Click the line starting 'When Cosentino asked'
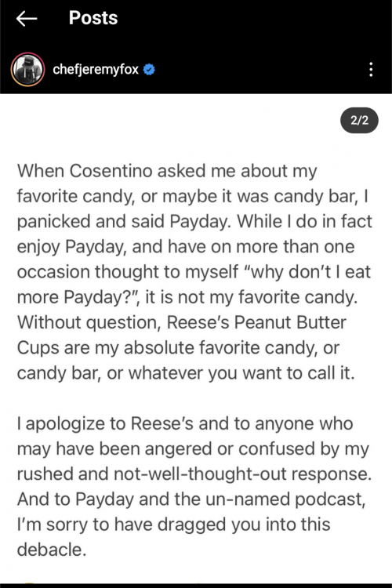392x588 pixels. 167,172
